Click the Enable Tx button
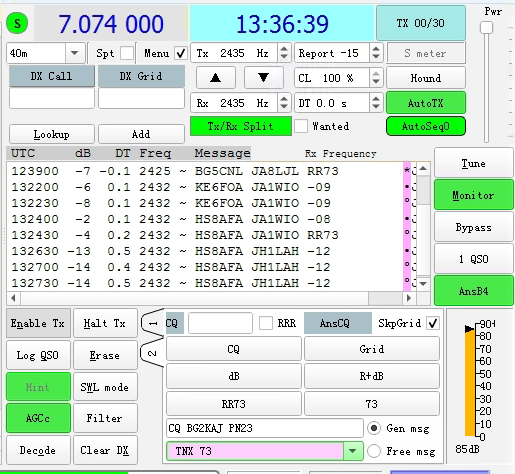This screenshot has width=515, height=474. click(38, 323)
